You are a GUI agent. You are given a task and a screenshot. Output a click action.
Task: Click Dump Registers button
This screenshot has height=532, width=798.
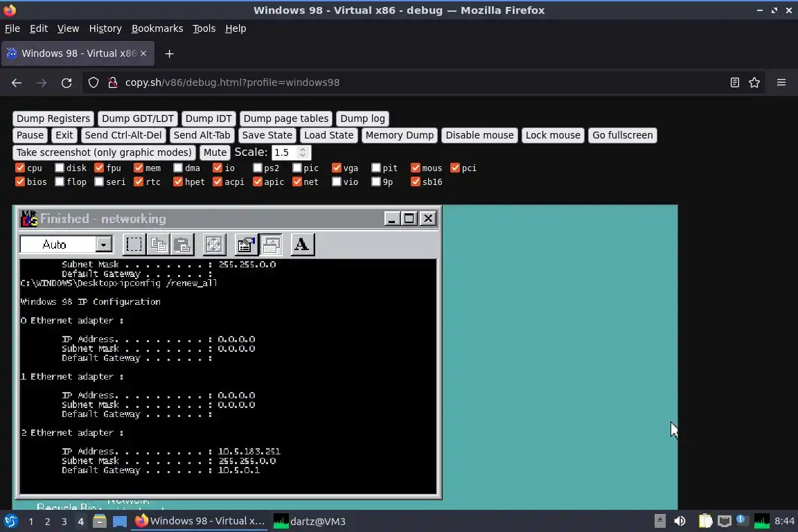(53, 118)
